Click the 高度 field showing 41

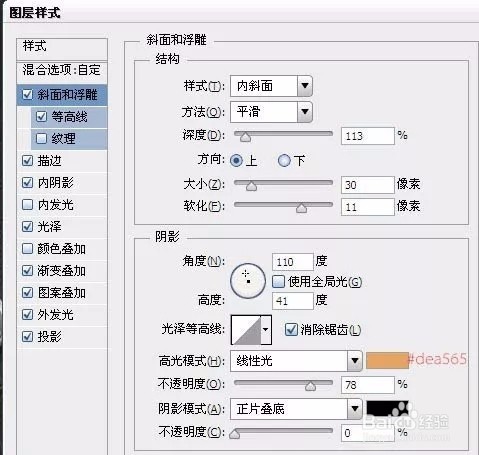(293, 301)
